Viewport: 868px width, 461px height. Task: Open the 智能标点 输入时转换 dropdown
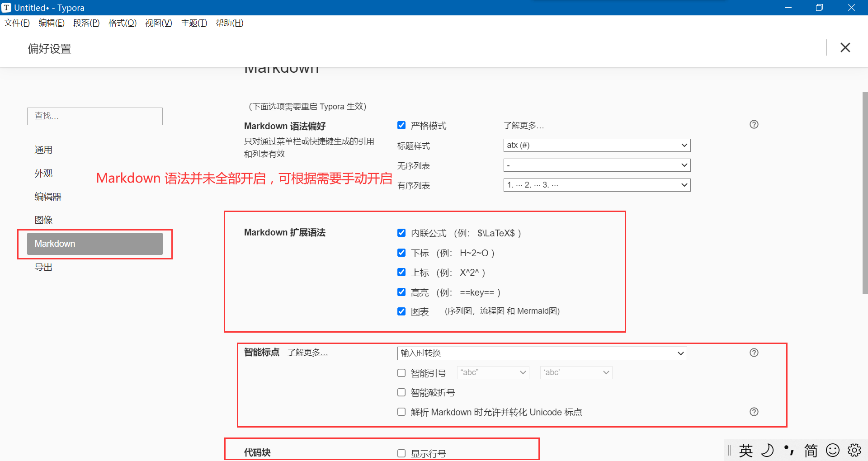pos(542,353)
